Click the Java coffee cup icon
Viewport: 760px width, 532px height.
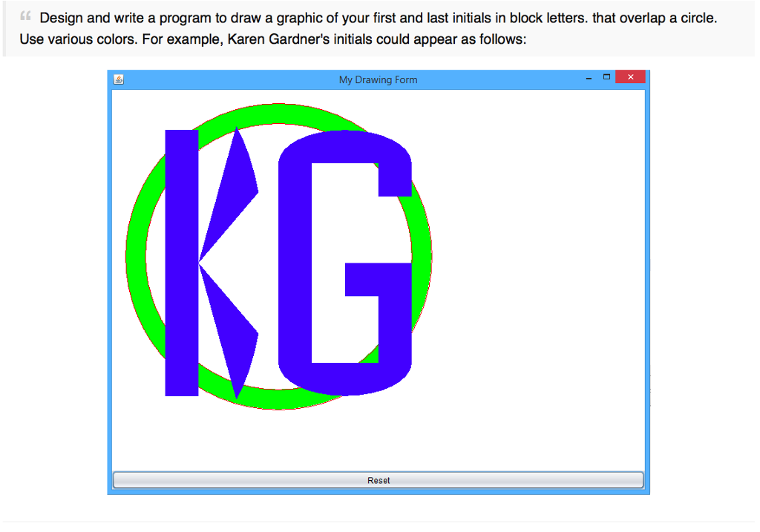pos(118,79)
